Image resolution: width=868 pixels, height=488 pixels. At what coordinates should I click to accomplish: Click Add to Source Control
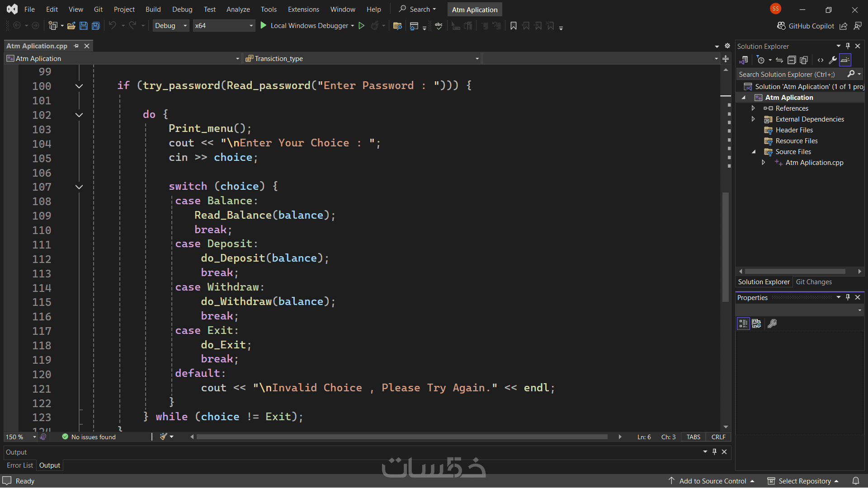point(712,481)
